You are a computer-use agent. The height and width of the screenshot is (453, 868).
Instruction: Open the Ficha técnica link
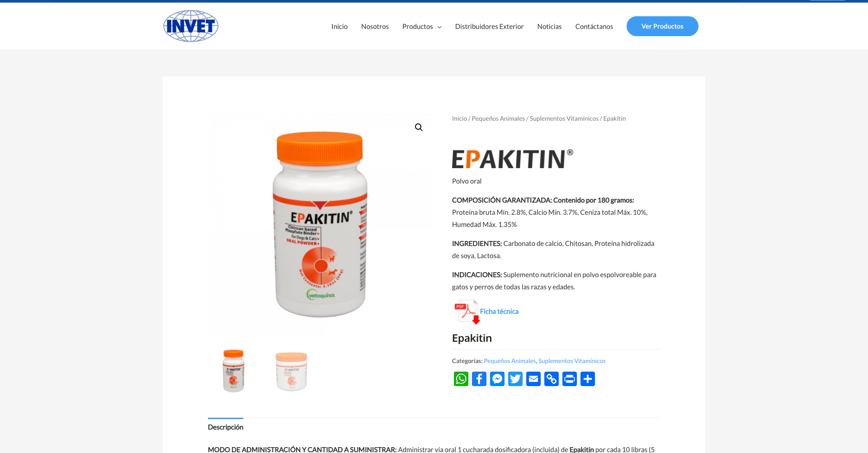(x=499, y=311)
